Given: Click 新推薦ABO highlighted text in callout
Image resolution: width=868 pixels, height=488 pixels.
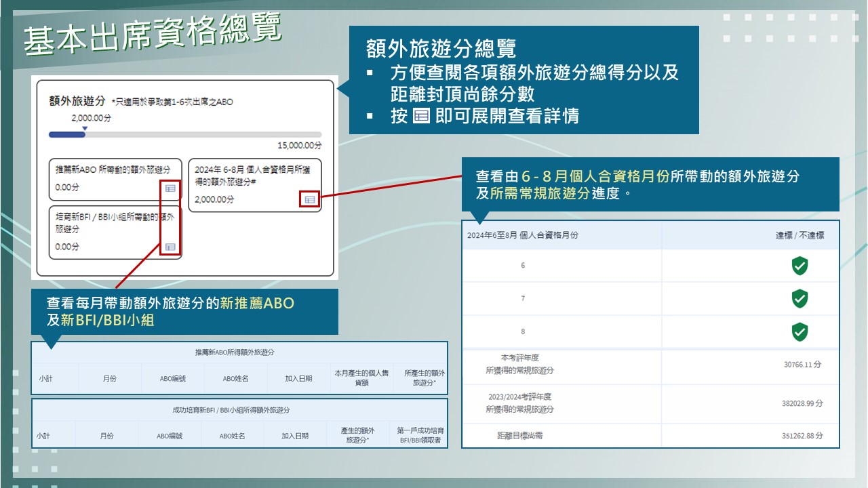Looking at the screenshot, I should (x=258, y=303).
